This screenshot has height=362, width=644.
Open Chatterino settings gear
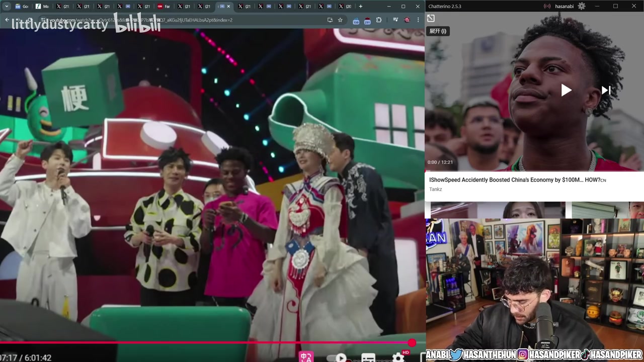click(x=582, y=6)
